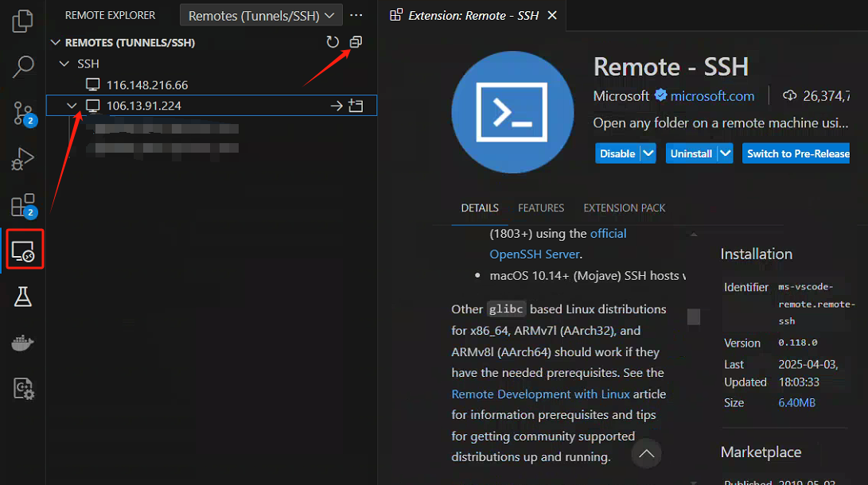Open the Search view in activity bar

23,66
